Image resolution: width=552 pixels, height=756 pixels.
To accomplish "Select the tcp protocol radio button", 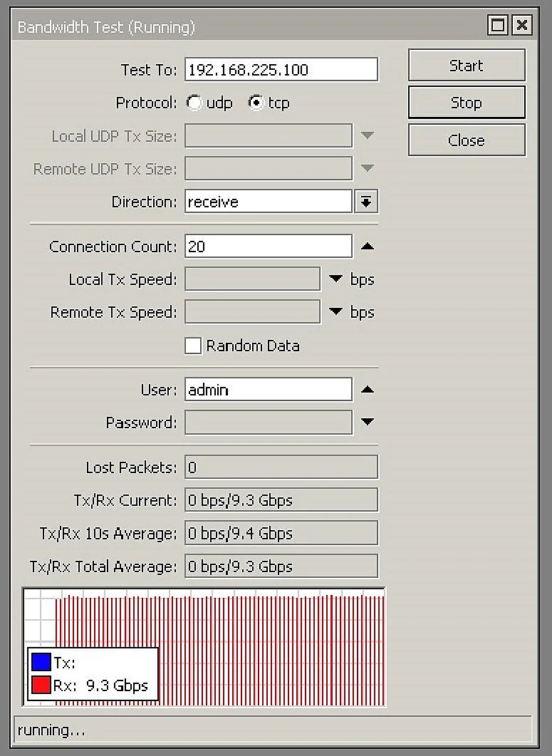I will [x=256, y=103].
